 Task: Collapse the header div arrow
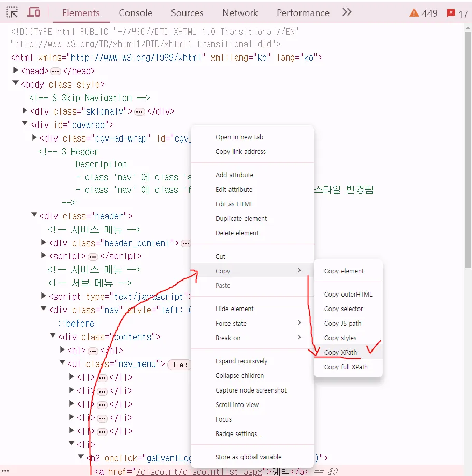click(x=34, y=215)
